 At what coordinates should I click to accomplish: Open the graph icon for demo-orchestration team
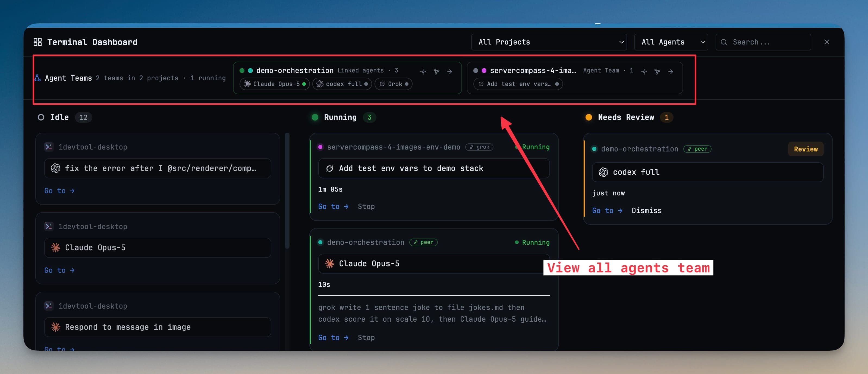(436, 72)
